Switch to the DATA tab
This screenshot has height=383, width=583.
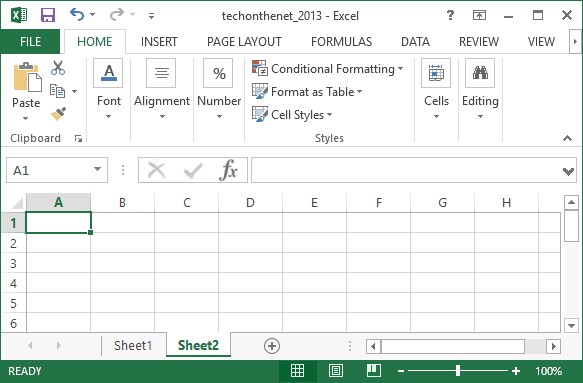click(415, 42)
